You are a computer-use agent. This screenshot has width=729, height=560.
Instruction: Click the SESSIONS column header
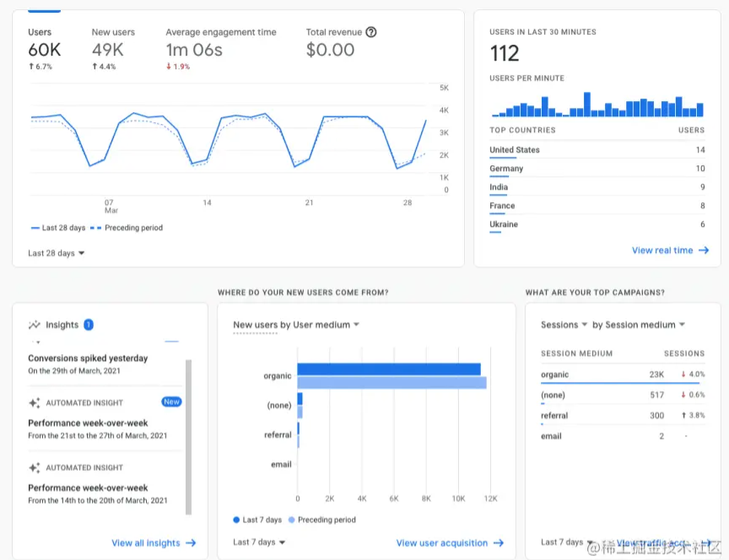click(x=684, y=353)
